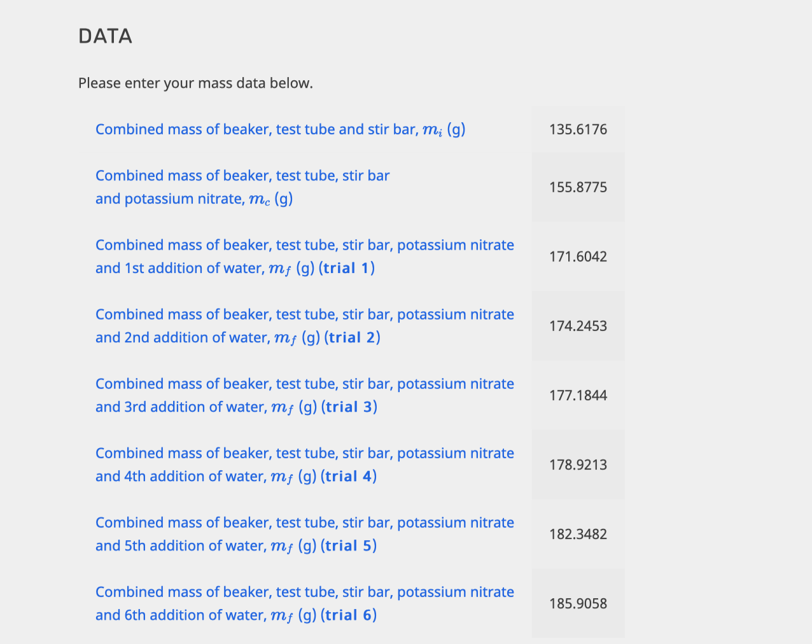Select the 4th addition of water trial 4 link
Image resolution: width=812 pixels, height=644 pixels.
[x=304, y=464]
